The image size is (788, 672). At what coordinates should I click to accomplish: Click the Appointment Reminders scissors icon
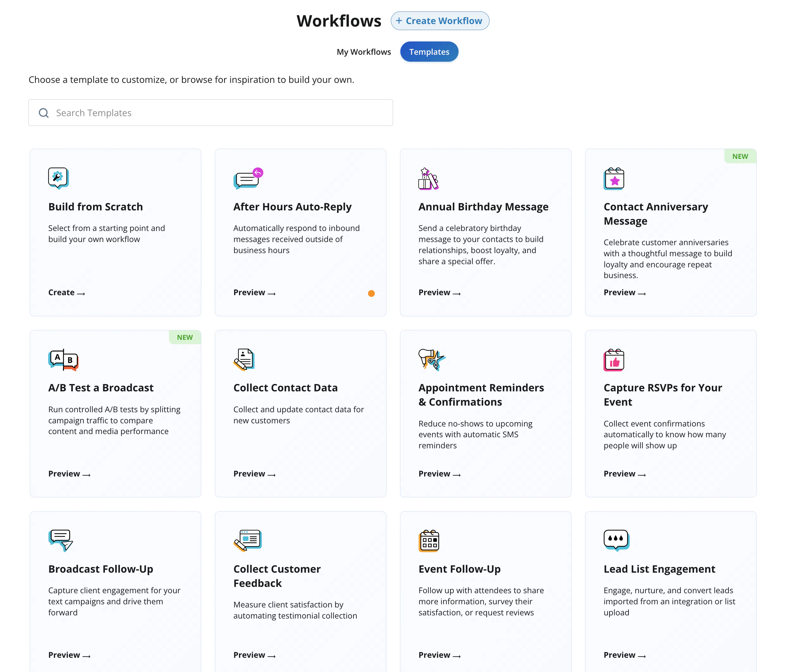432,359
